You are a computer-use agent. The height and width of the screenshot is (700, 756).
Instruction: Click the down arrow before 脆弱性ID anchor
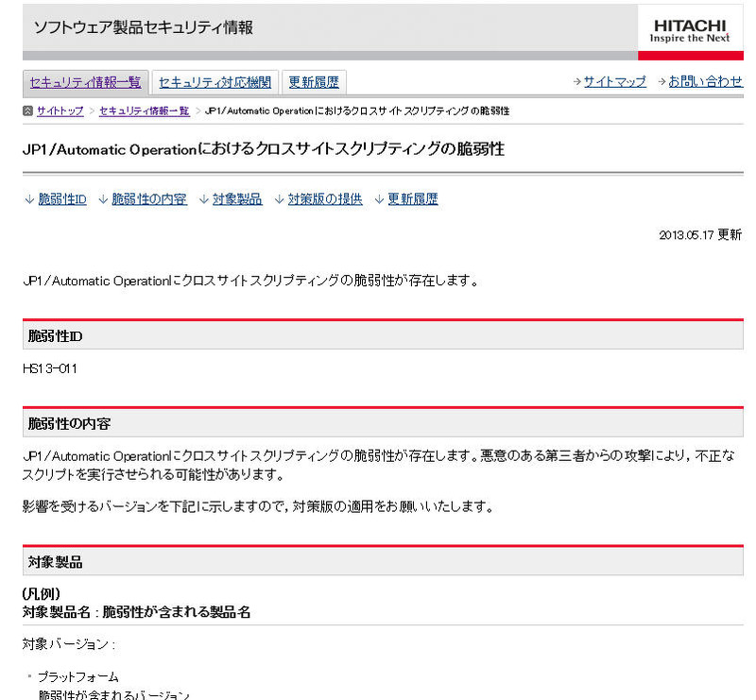coord(29,199)
